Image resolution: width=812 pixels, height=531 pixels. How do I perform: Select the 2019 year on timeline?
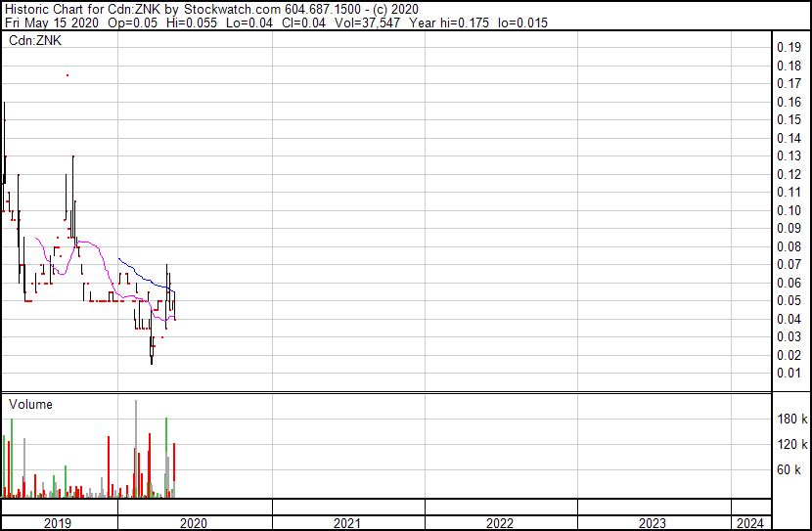click(x=59, y=523)
